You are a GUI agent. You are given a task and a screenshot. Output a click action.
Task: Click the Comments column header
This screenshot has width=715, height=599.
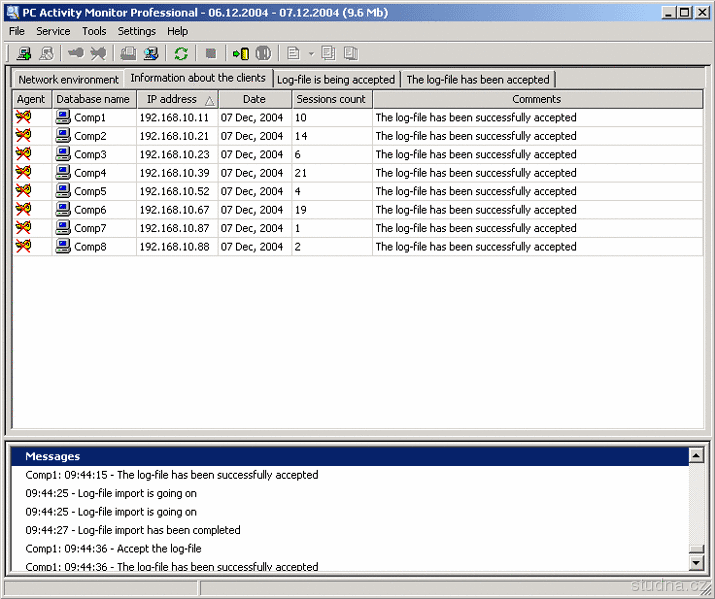tap(536, 99)
